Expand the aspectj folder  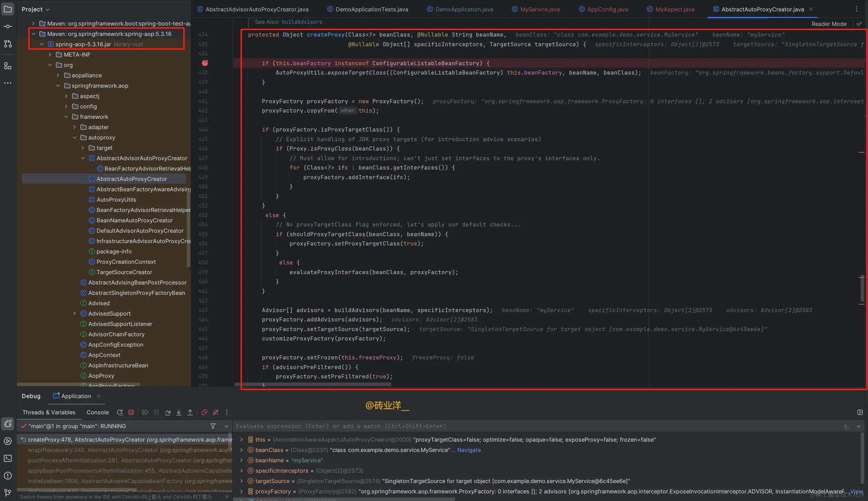66,96
